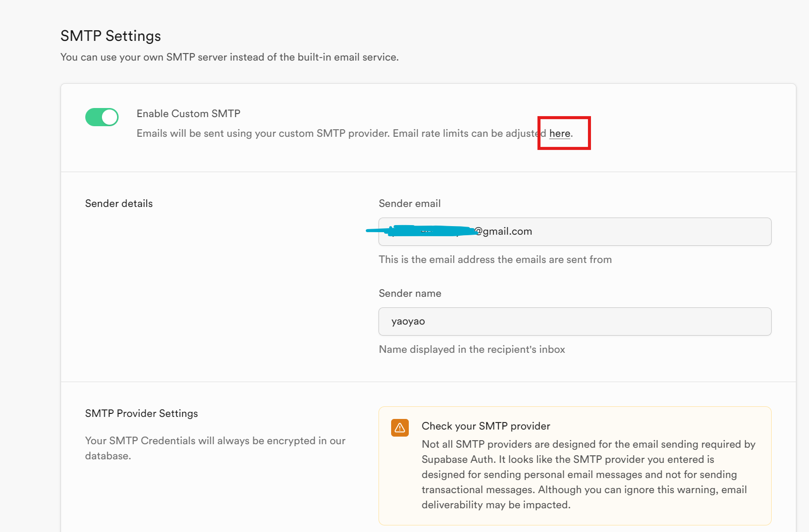The image size is (809, 532).
Task: Select the 'Sender details' section label
Action: pos(119,203)
